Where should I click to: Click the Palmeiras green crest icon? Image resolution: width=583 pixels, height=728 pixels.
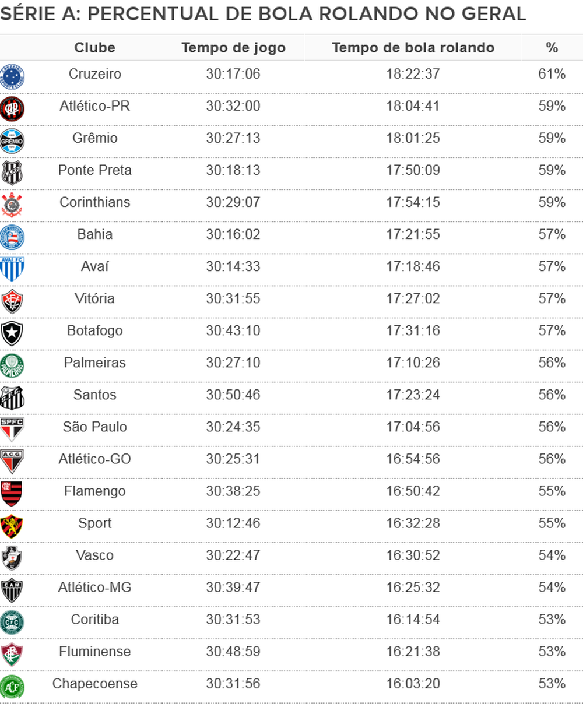[x=12, y=365]
